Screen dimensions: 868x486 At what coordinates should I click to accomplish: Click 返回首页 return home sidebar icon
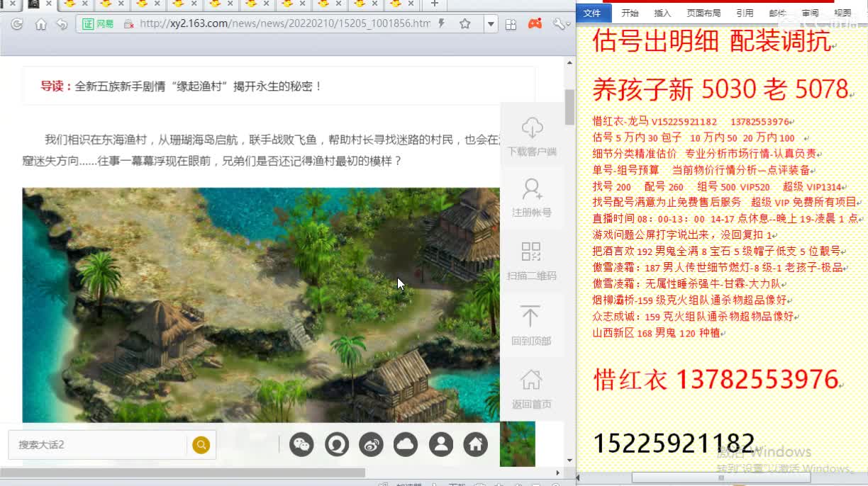click(x=532, y=390)
